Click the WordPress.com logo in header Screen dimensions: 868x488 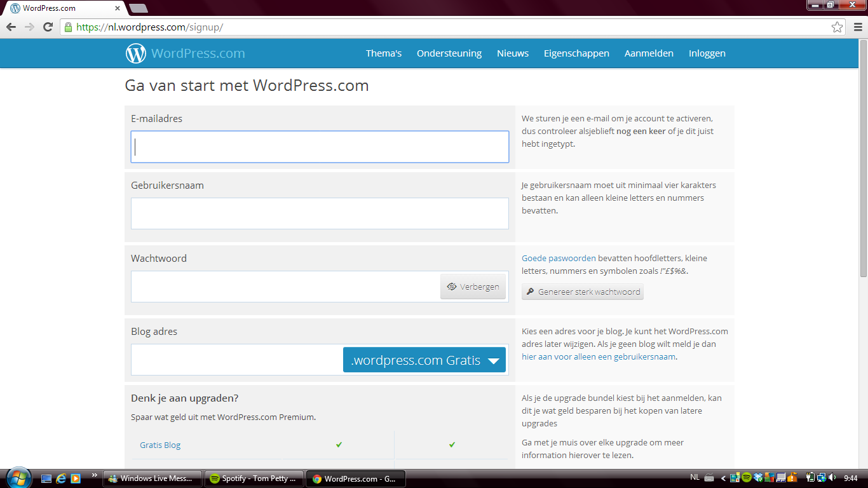click(185, 53)
